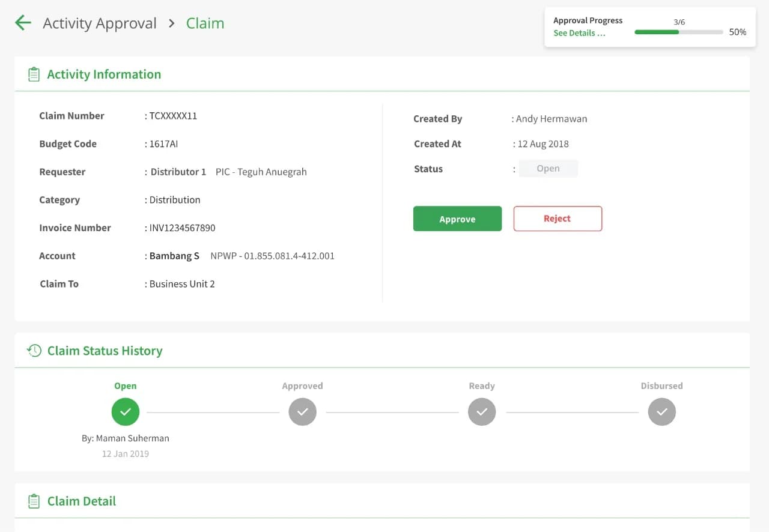Image resolution: width=769 pixels, height=532 pixels.
Task: Open the Activity Approval breadcrumb
Action: (100, 23)
